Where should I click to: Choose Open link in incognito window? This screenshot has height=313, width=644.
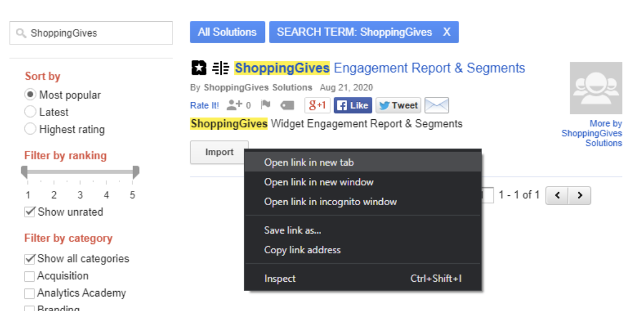coord(363,201)
